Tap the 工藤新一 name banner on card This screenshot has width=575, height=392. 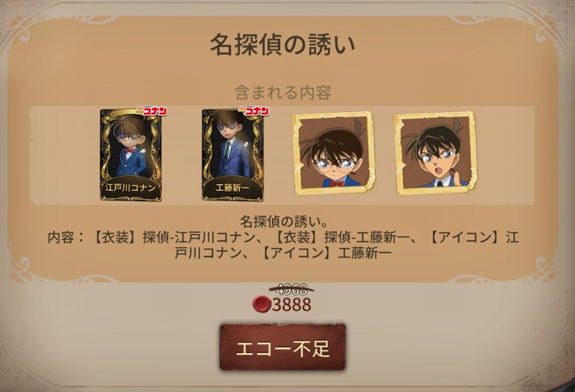(232, 188)
